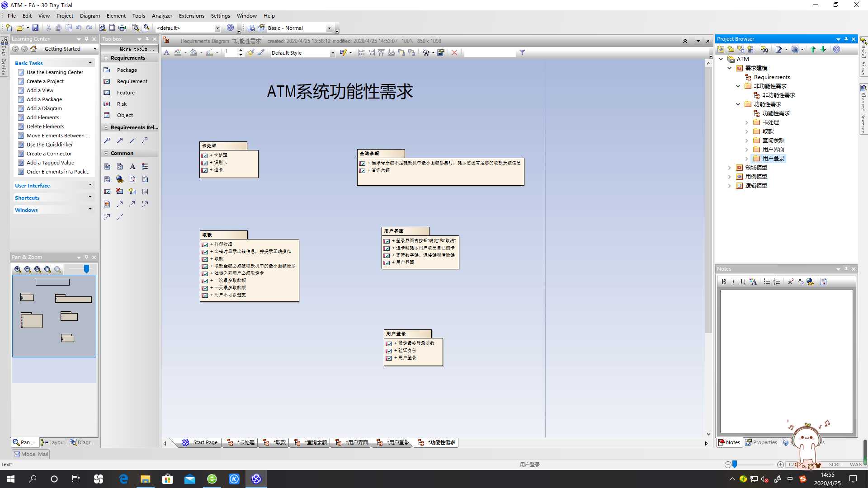Open the Properties tab beside Notes
868x488 pixels.
pyautogui.click(x=761, y=442)
